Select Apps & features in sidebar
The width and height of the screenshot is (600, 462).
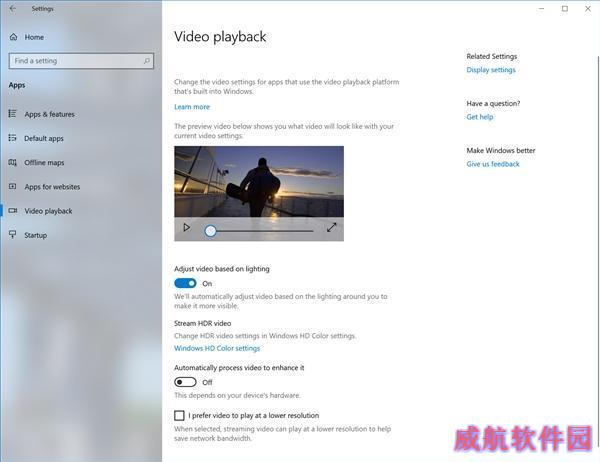pos(49,114)
